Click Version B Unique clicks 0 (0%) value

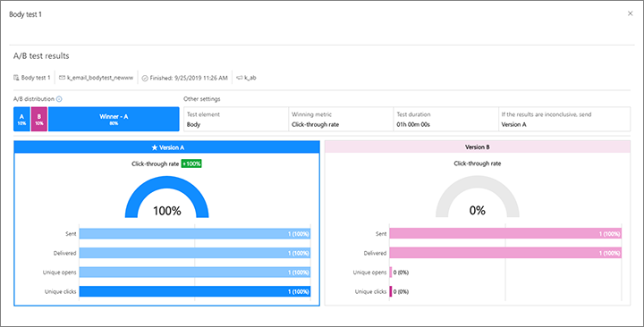click(x=401, y=292)
